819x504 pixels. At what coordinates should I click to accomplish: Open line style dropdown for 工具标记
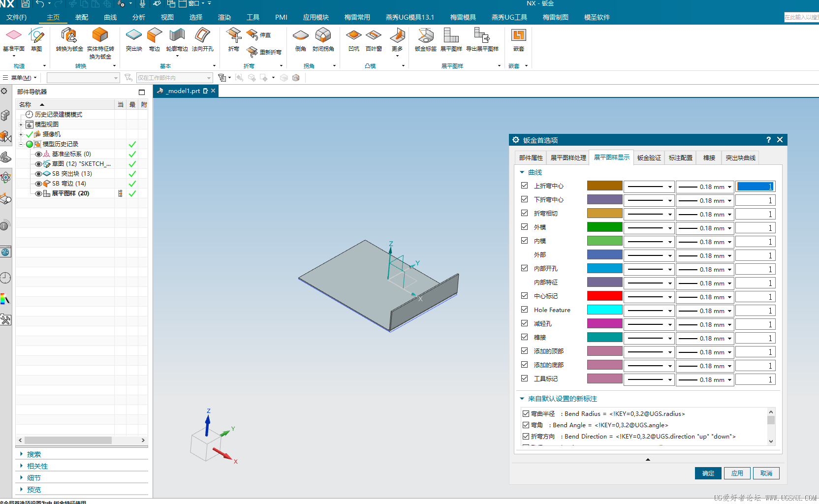click(x=650, y=379)
